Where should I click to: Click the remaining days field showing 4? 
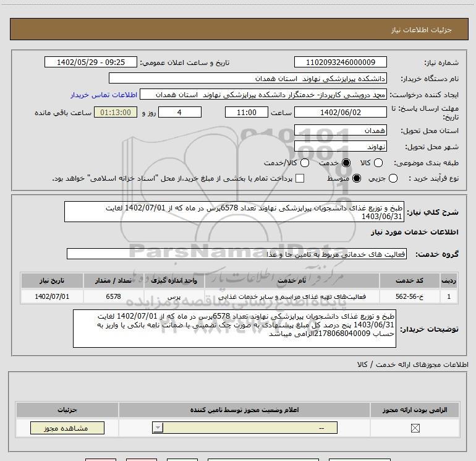click(180, 113)
